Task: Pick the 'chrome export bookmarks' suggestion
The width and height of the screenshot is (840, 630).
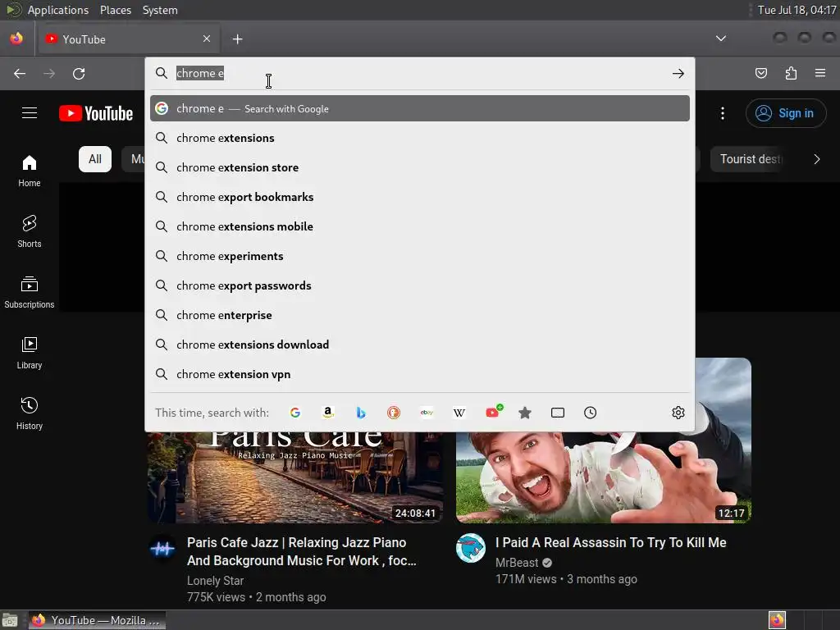Action: point(420,197)
